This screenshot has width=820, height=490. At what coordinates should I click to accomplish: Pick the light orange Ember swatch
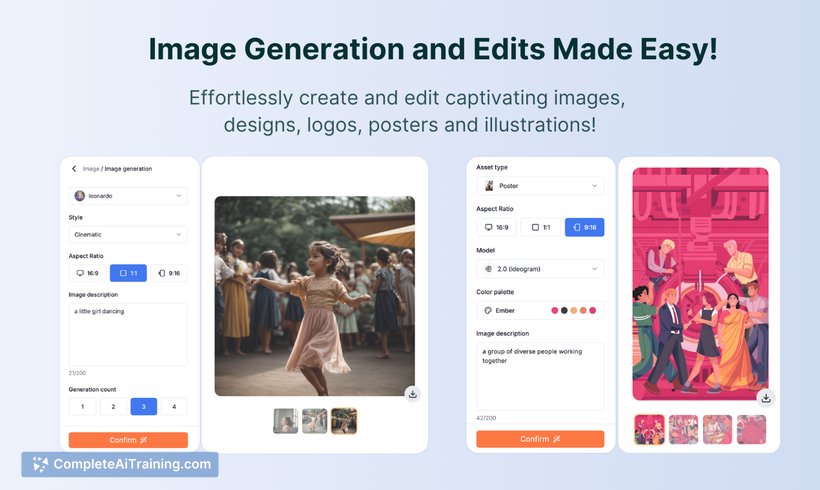[574, 310]
